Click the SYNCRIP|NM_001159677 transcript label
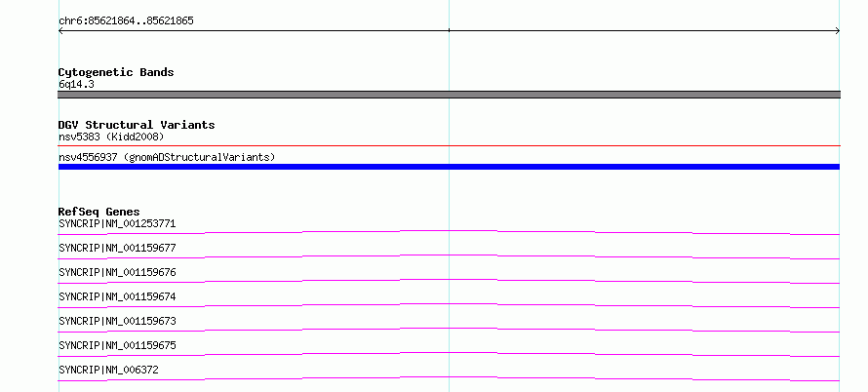 tap(117, 248)
